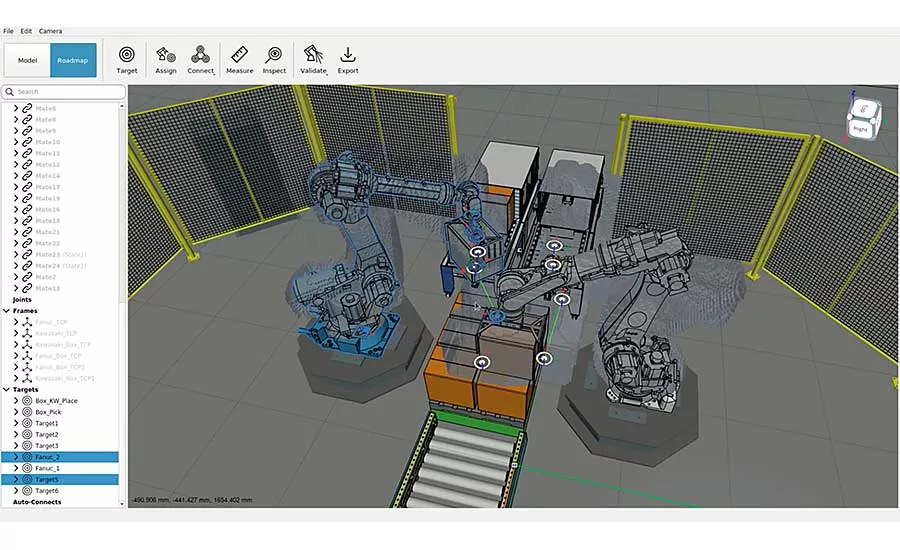Viewport: 900px width, 550px height.
Task: Click in the Search field
Action: click(64, 92)
